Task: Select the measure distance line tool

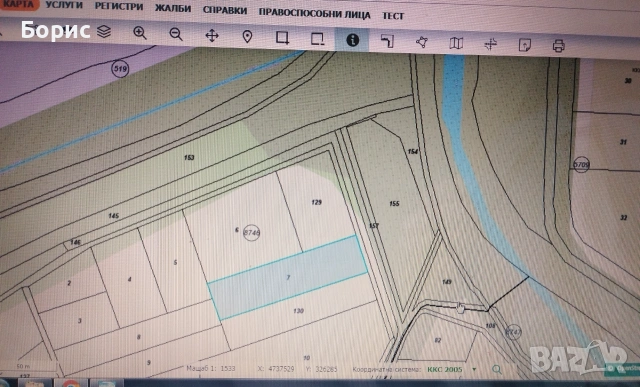Action: (387, 41)
